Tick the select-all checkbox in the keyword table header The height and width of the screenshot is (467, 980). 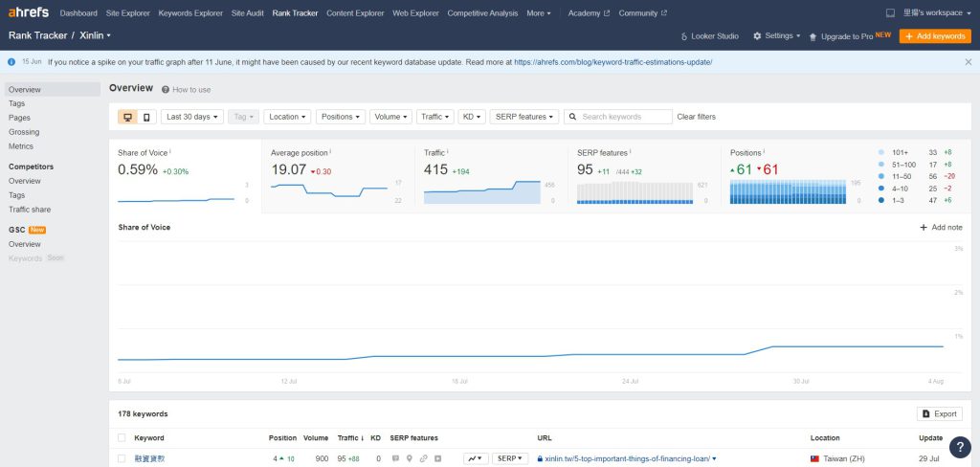pyautogui.click(x=122, y=438)
